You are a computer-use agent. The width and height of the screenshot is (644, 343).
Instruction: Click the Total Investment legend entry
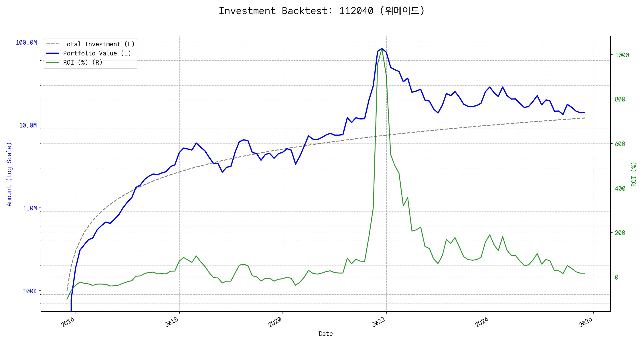[98, 44]
